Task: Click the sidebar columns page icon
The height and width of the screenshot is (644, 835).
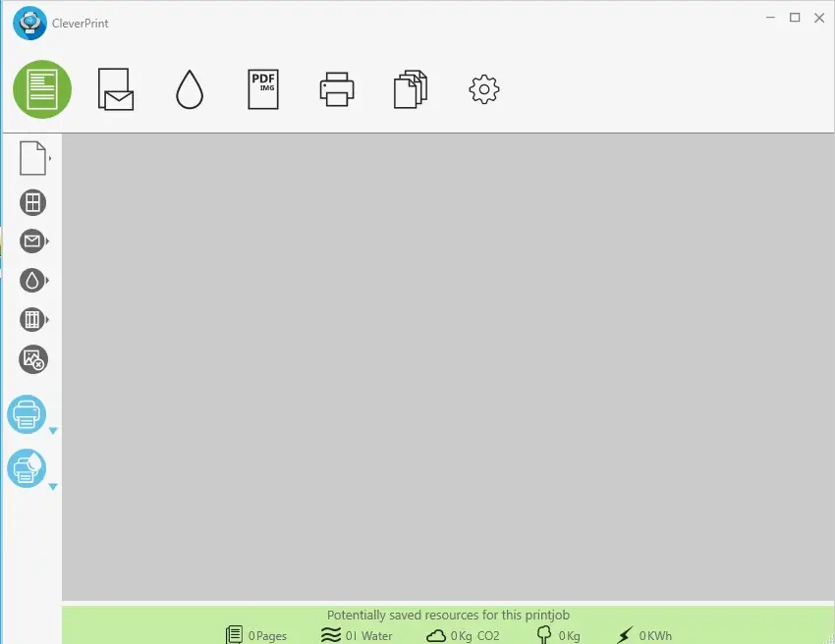Action: [x=32, y=320]
